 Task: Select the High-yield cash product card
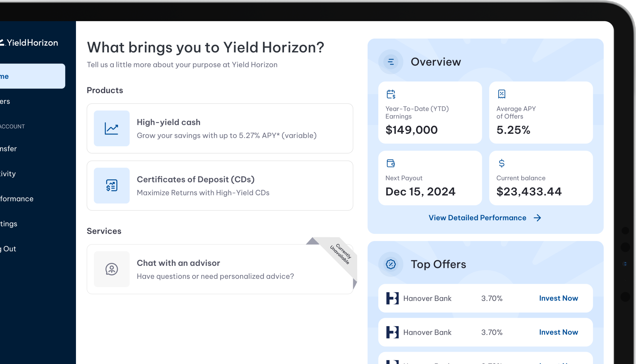click(x=220, y=129)
